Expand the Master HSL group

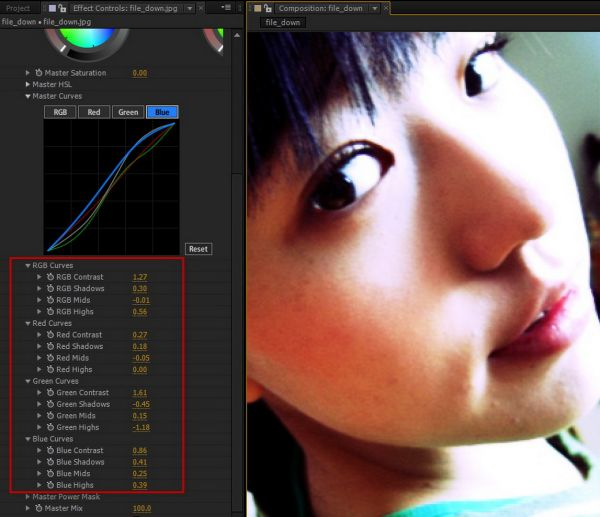point(28,84)
